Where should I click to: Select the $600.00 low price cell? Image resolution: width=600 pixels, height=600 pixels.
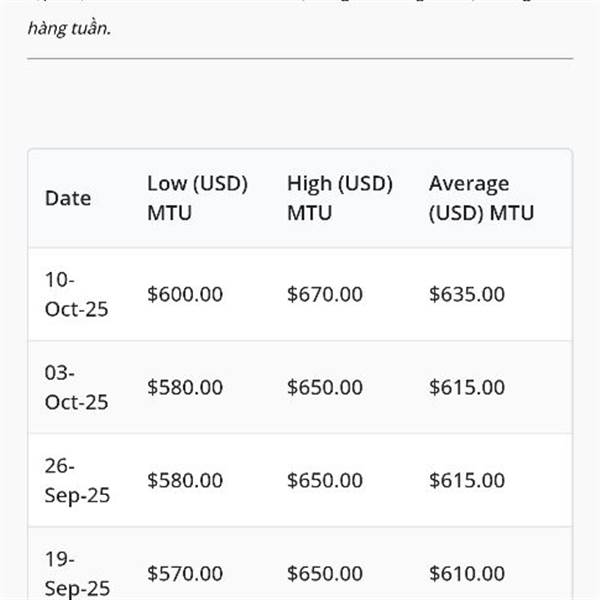185,294
